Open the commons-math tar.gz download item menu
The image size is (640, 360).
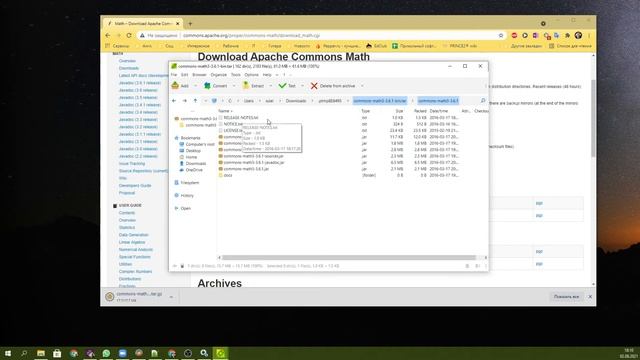point(171,297)
